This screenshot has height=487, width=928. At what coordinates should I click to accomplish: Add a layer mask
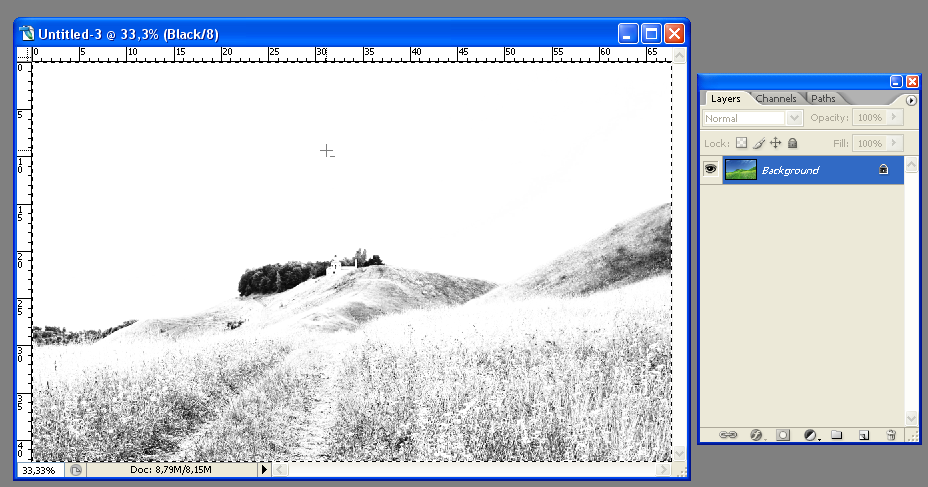click(x=783, y=435)
